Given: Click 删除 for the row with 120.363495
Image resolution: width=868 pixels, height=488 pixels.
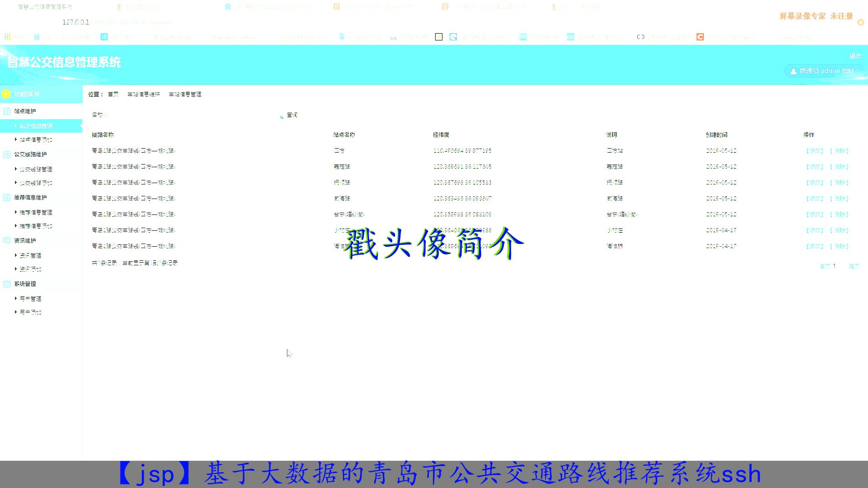Looking at the screenshot, I should point(839,199).
